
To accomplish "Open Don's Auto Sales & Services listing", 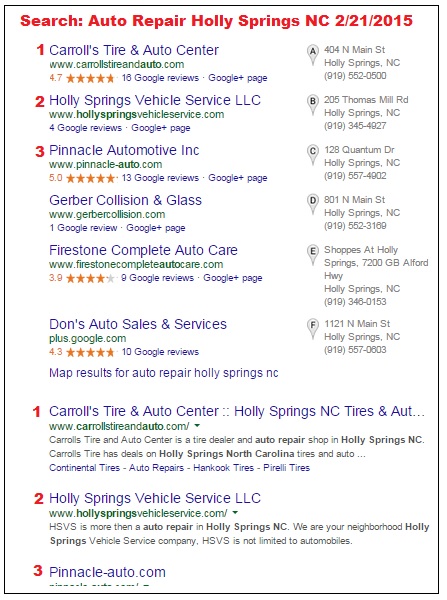I will [138, 324].
